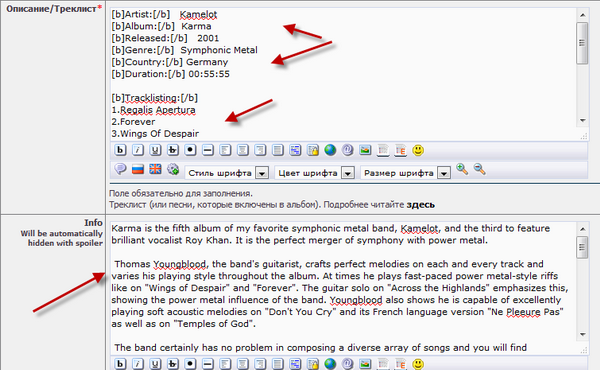Insert image with the picture icon in the Info toolbar
The height and width of the screenshot is (370, 600).
(365, 363)
